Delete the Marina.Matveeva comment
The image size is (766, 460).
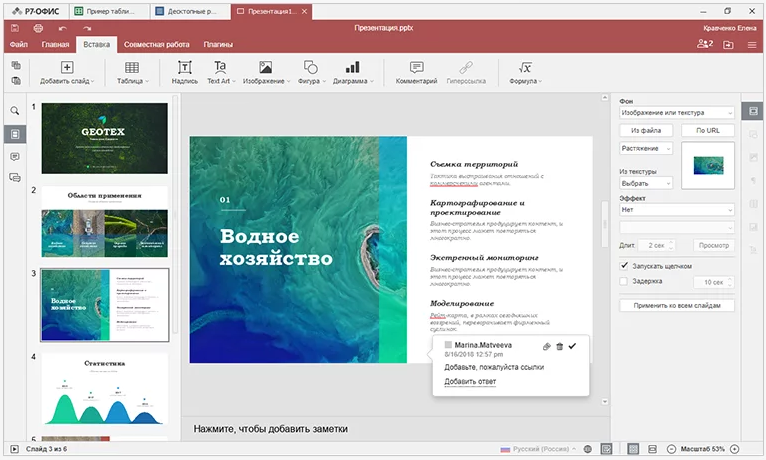[560, 346]
